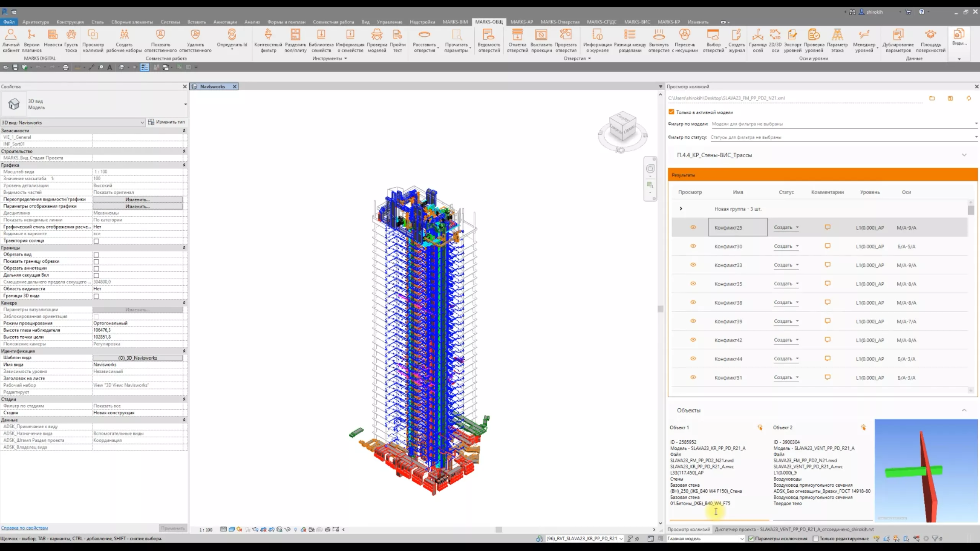The width and height of the screenshot is (980, 551).
Task: Click the comment icon for Конфликт30
Action: [827, 246]
